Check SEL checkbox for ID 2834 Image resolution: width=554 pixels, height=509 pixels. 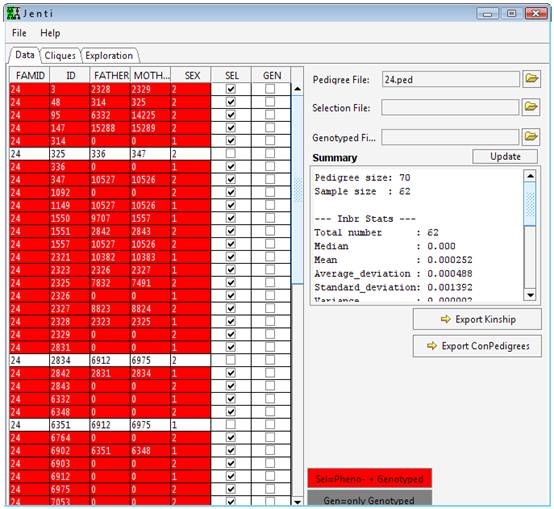(x=231, y=360)
